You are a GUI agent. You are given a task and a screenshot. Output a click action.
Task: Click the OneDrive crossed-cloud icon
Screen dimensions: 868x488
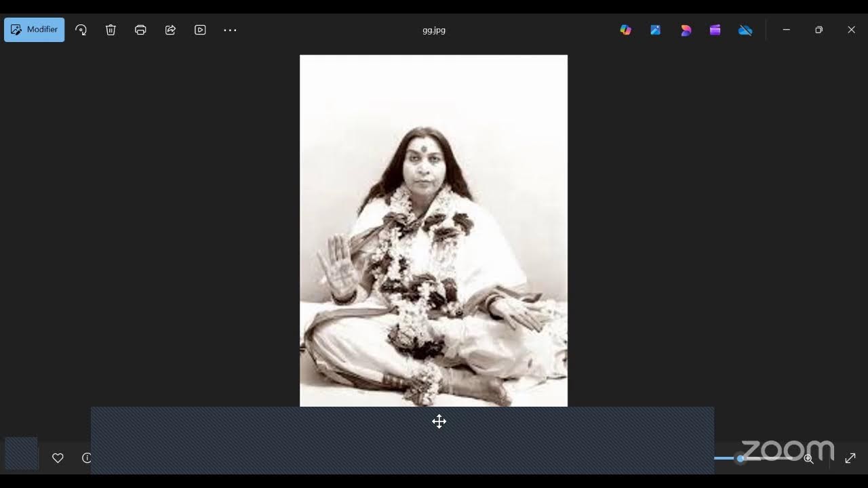(x=745, y=30)
